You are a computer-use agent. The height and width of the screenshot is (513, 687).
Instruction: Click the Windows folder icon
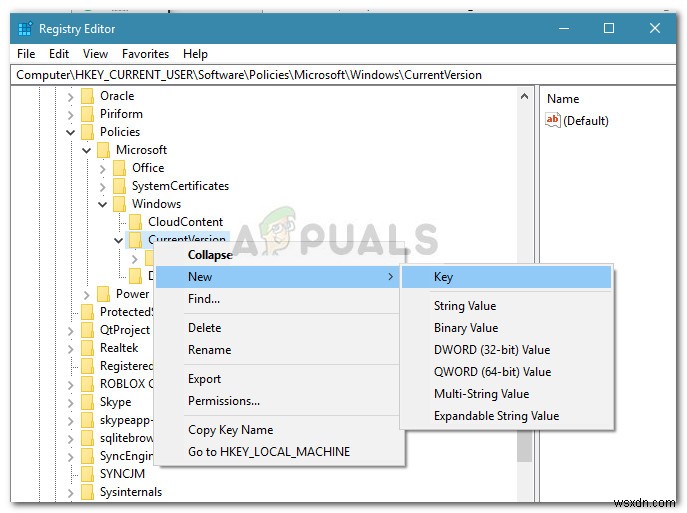120,204
